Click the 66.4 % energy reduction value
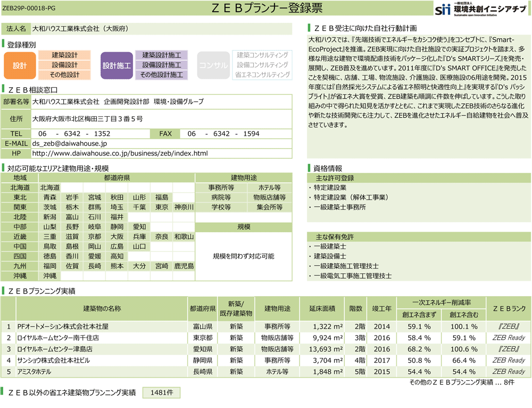Screen dimensions: 532x408 [464, 361]
